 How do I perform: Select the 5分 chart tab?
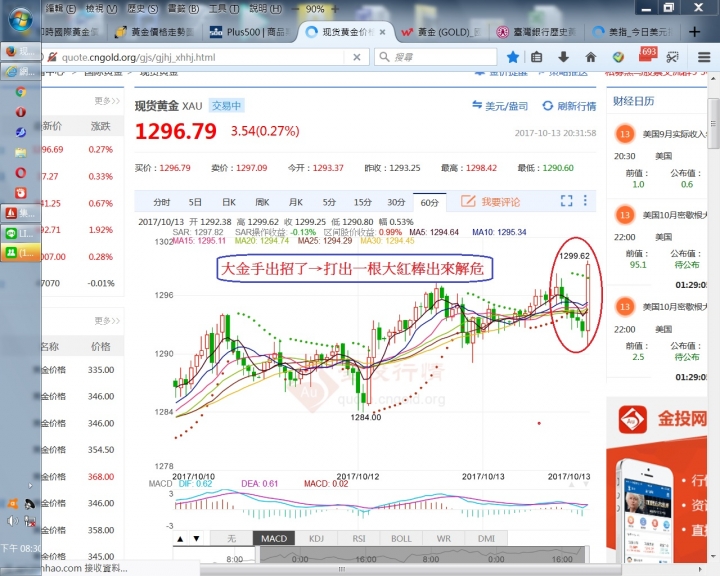coord(329,202)
